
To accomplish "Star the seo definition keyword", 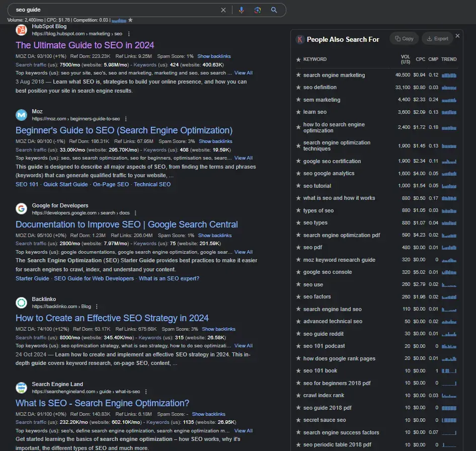I will pos(298,88).
